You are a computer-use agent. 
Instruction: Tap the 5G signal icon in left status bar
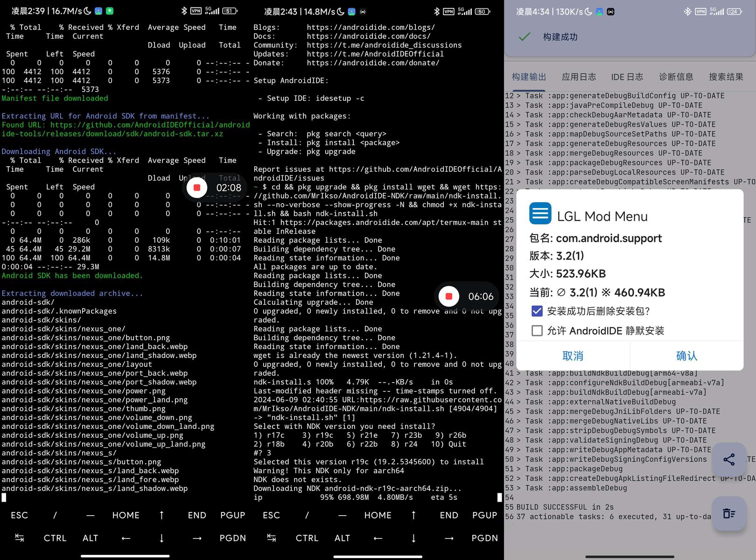(212, 11)
